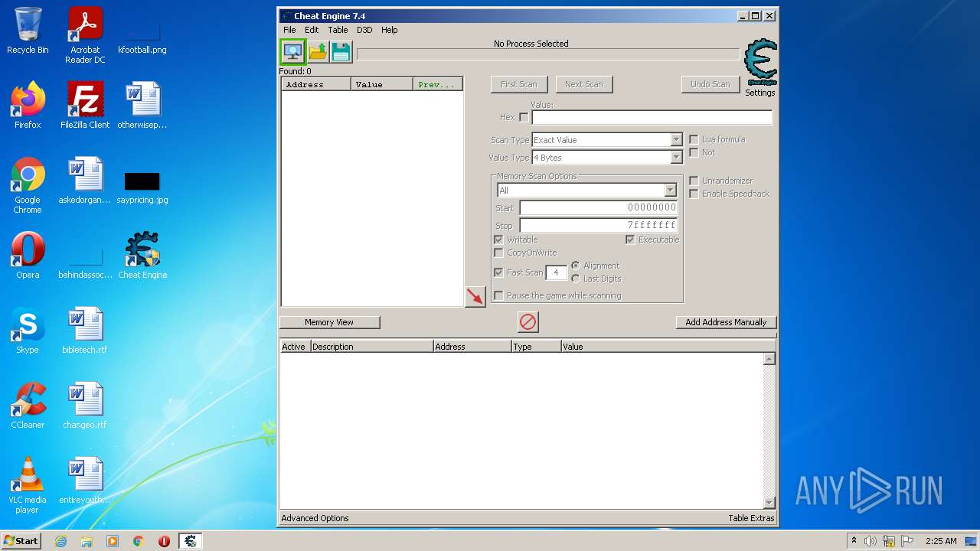Click the open cheat table folder icon
The image size is (980, 551).
coord(318,52)
